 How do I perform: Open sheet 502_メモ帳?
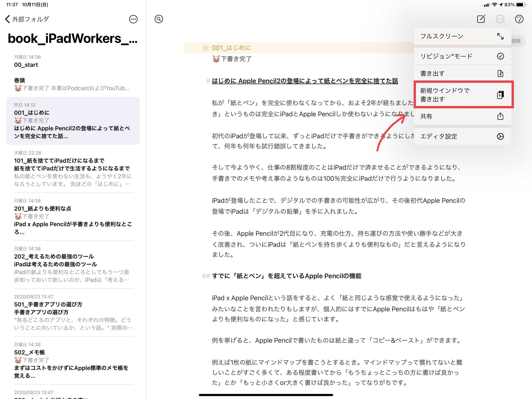(73, 360)
